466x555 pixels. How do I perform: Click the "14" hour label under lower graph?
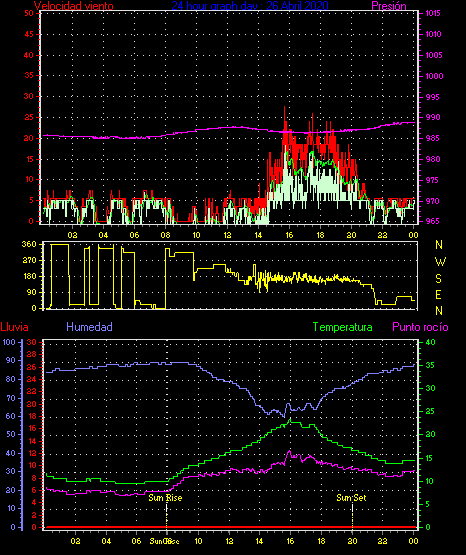click(259, 541)
